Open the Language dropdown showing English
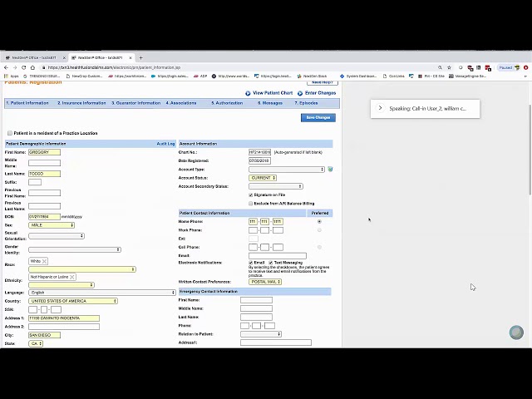Image resolution: width=532 pixels, height=399 pixels. [x=101, y=293]
